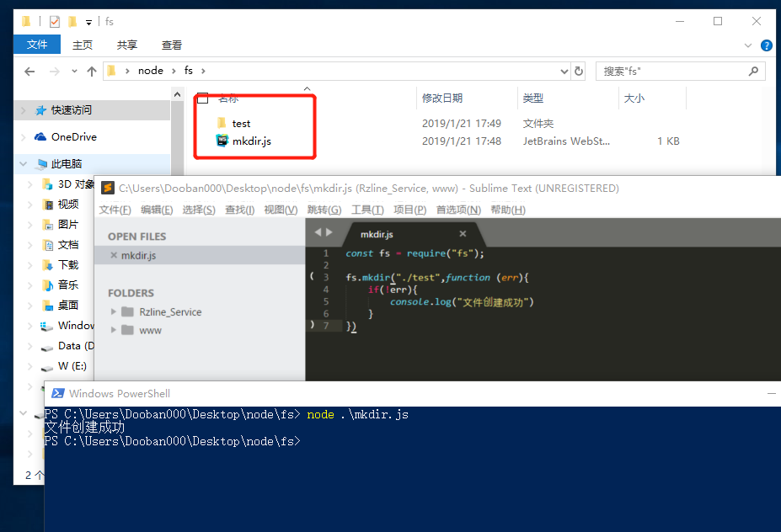781x532 pixels.
Task: Expand the 快速访问 tree node
Action: [x=23, y=110]
